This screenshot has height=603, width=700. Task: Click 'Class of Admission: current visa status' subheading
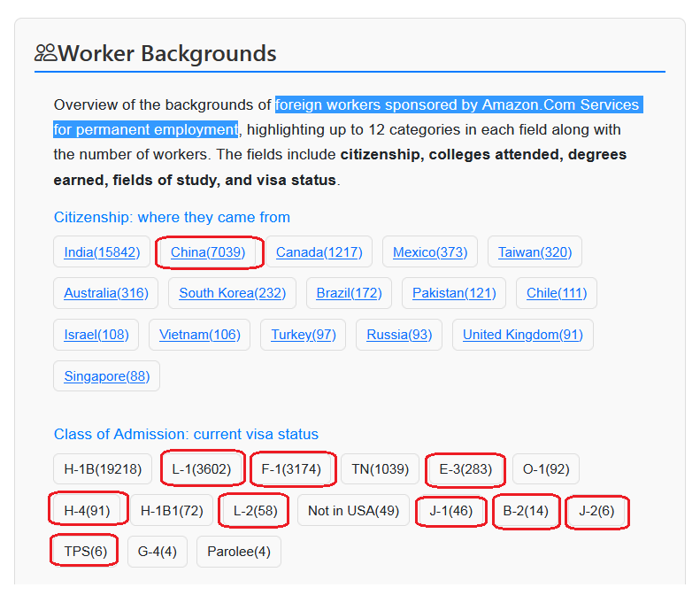point(186,434)
